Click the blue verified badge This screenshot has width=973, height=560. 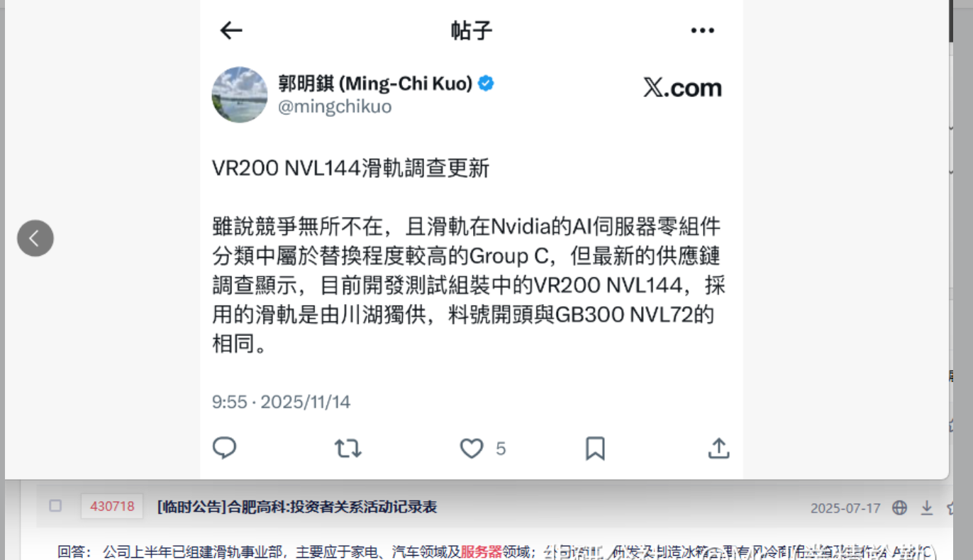[x=486, y=84]
